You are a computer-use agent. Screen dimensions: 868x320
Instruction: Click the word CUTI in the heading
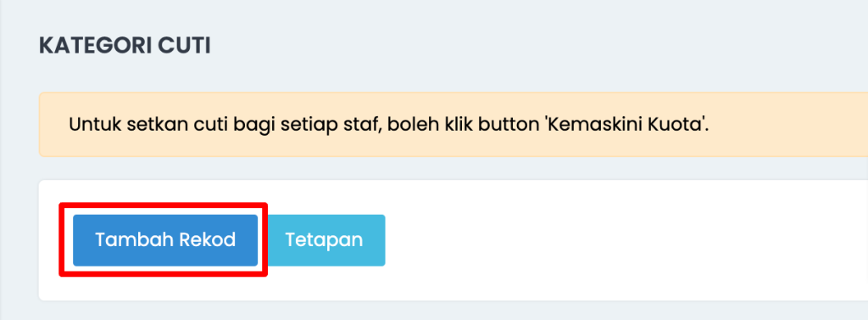[x=184, y=46]
